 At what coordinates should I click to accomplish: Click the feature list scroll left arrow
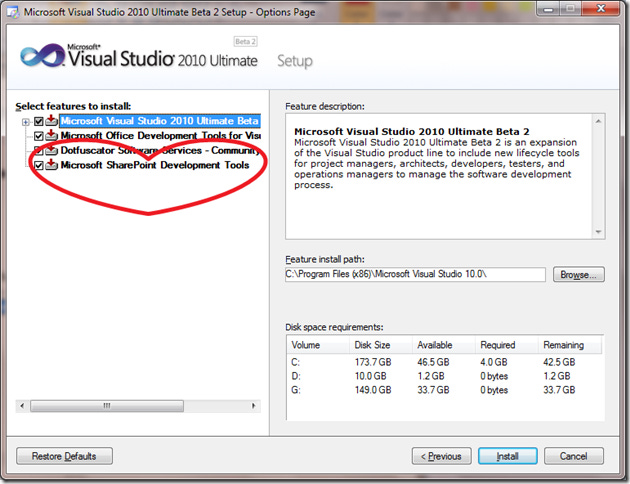[x=22, y=406]
